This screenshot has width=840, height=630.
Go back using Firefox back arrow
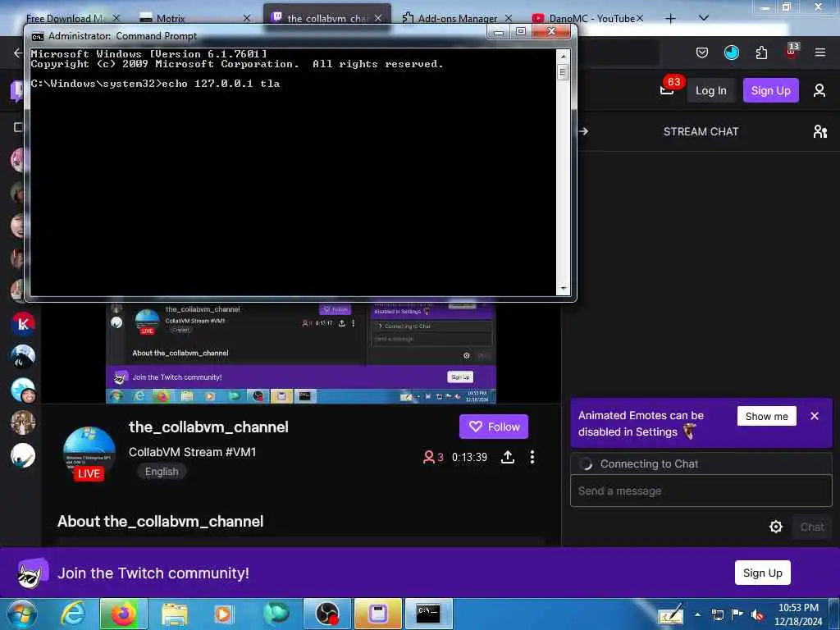coord(18,52)
